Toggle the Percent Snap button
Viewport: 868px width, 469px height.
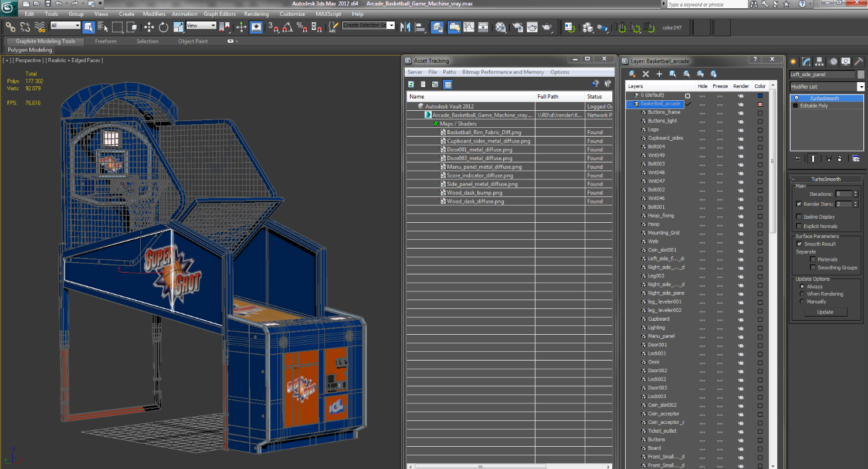coord(302,27)
